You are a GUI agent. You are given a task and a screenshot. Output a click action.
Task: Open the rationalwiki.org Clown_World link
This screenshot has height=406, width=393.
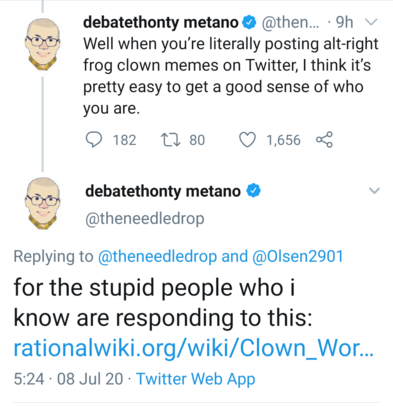click(x=194, y=348)
